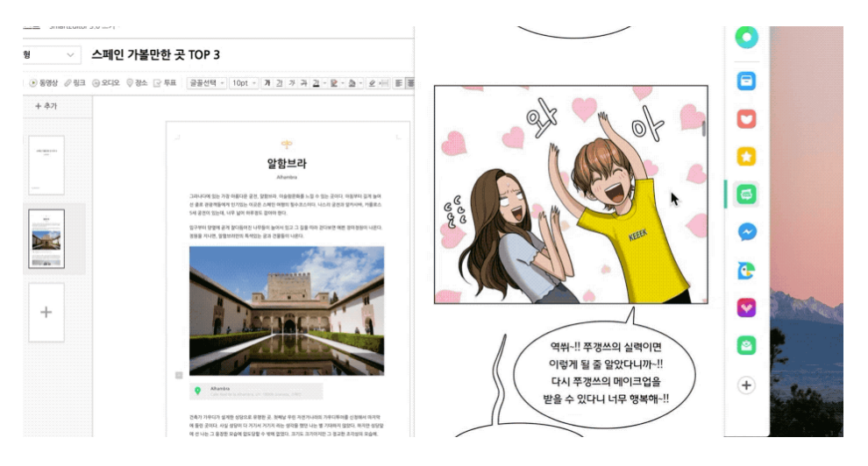868x466 pixels.
Task: Click the 추가 add page button
Action: (46, 106)
